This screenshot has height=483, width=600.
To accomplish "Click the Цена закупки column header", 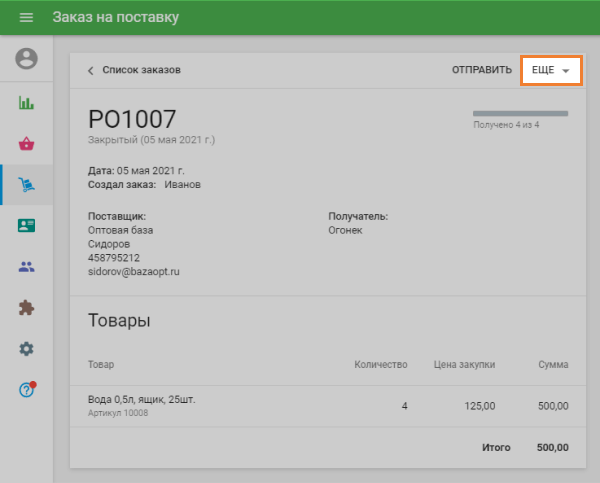I will coord(463,365).
